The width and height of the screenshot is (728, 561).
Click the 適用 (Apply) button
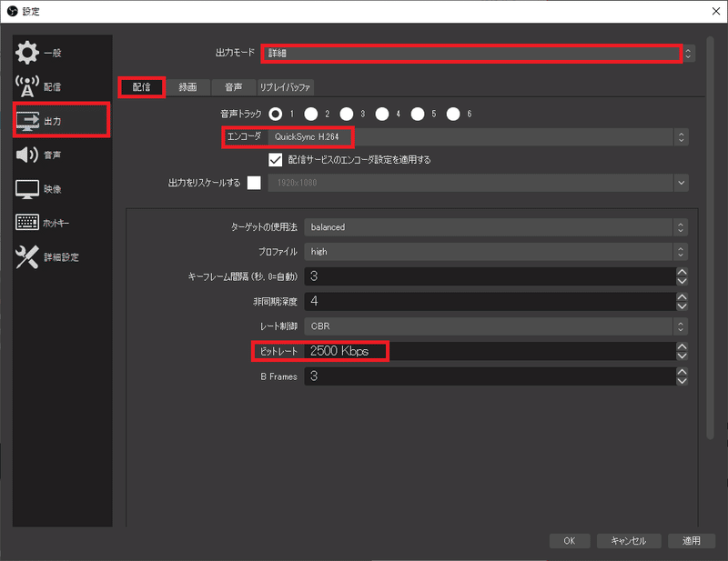coord(692,541)
